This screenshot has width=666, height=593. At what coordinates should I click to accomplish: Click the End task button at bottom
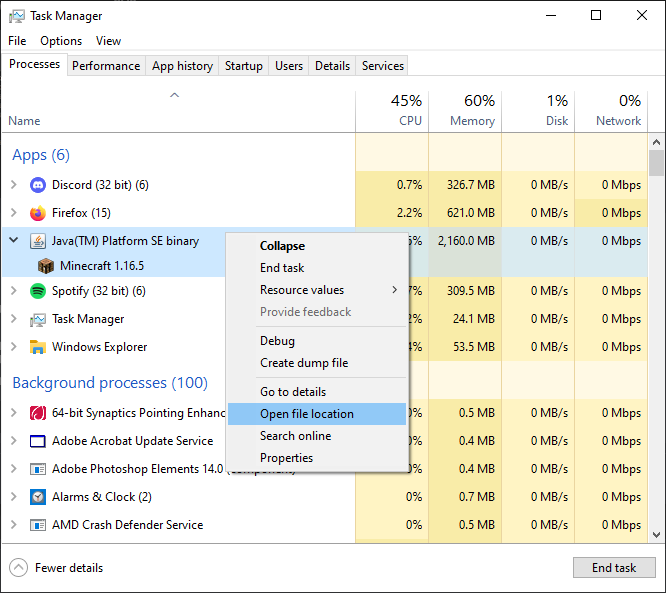(x=614, y=568)
